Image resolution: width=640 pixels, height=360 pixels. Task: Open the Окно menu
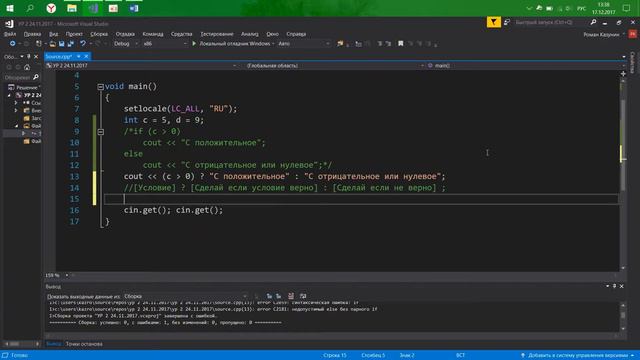272,34
